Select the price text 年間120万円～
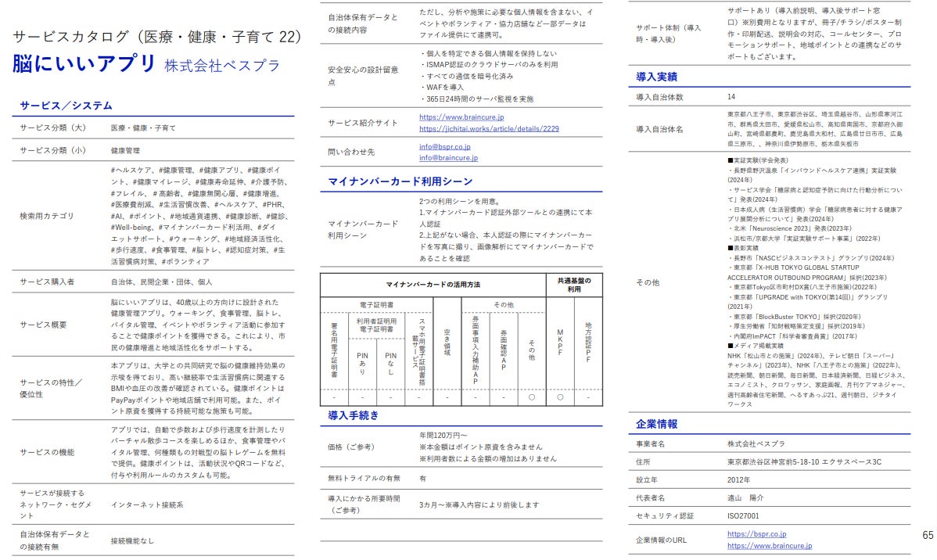The image size is (937, 560). [443, 435]
